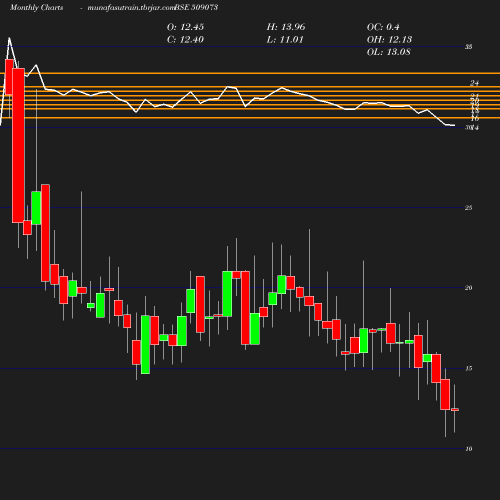
Task: Click the indicator axis label 24
Action: click(474, 83)
